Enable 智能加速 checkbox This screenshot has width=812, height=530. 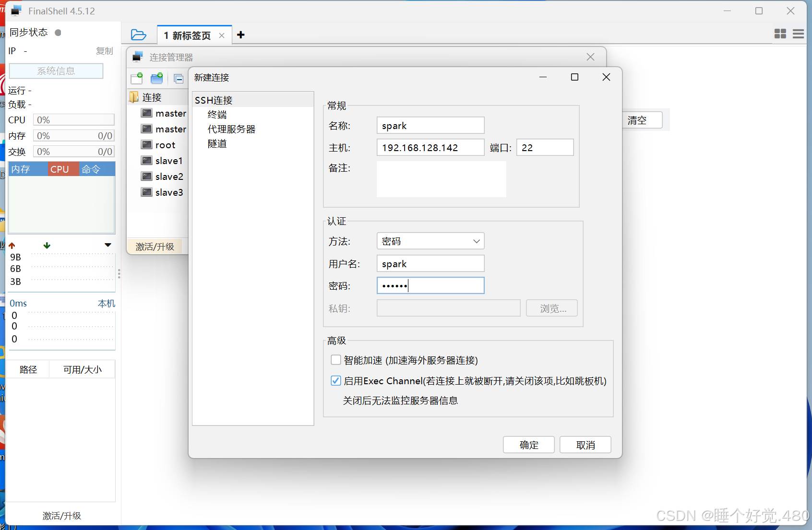(335, 360)
